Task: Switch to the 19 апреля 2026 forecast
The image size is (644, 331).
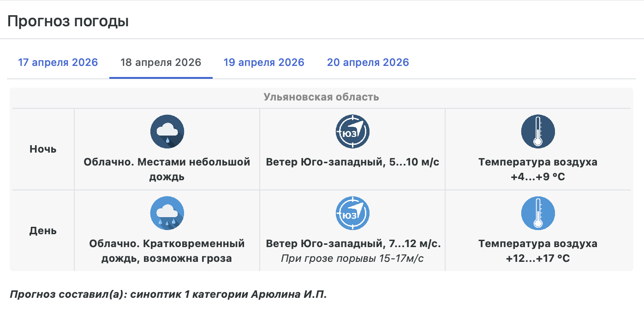Action: click(x=264, y=63)
